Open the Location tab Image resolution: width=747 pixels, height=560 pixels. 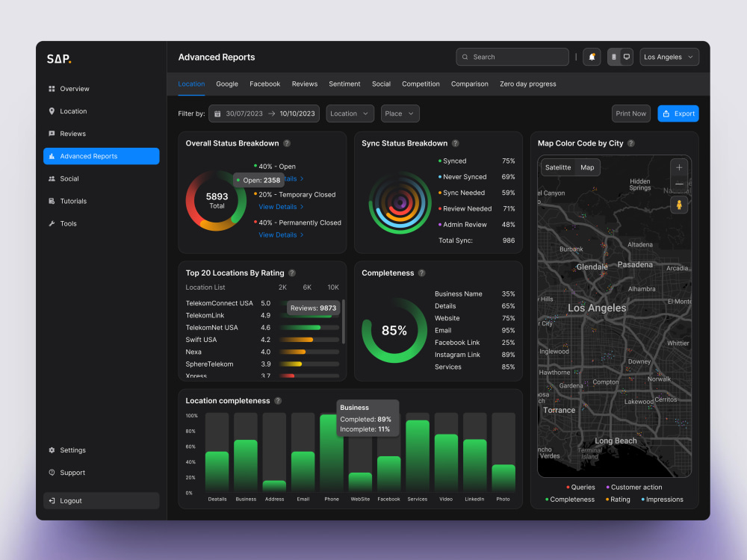pyautogui.click(x=191, y=84)
